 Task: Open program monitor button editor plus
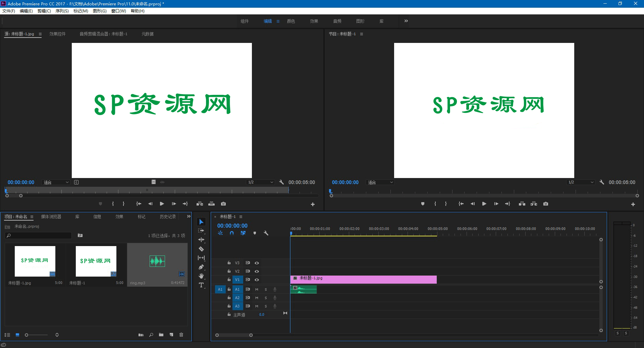tap(633, 204)
